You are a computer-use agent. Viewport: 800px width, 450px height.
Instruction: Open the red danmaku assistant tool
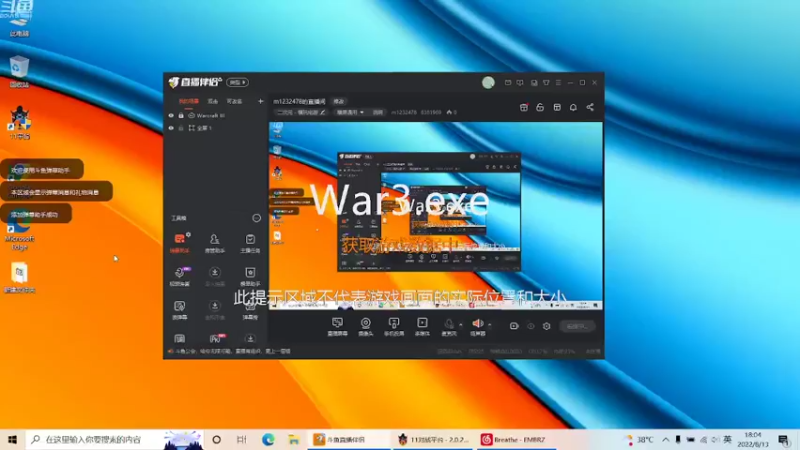[x=180, y=243]
